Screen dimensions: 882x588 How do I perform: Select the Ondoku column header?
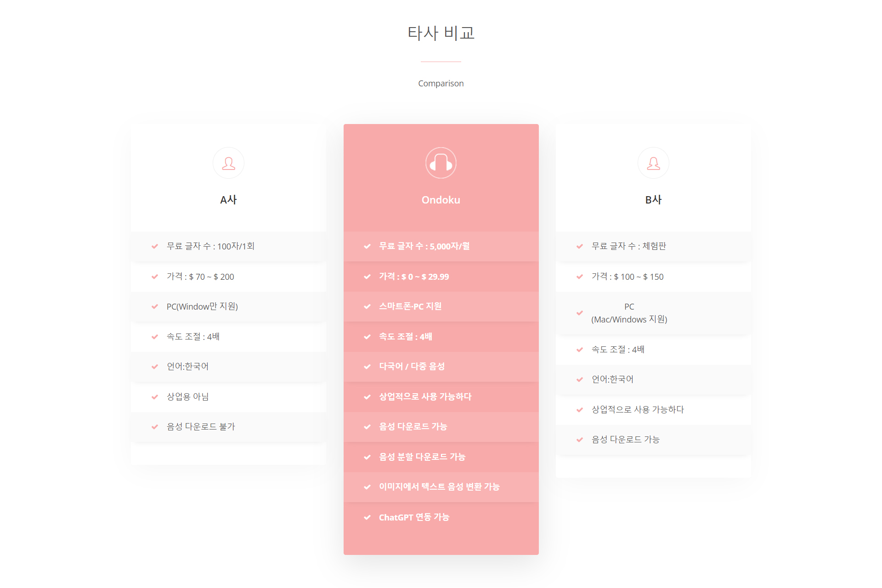tap(441, 199)
